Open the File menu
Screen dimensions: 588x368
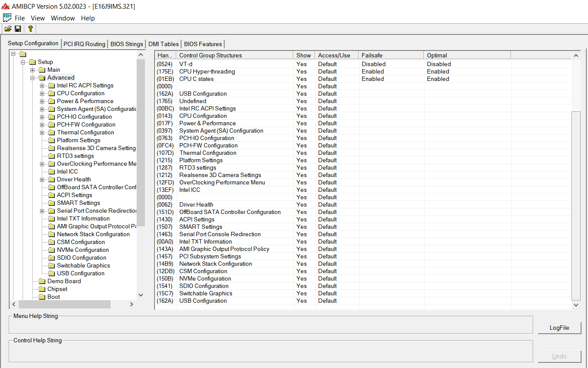(20, 18)
